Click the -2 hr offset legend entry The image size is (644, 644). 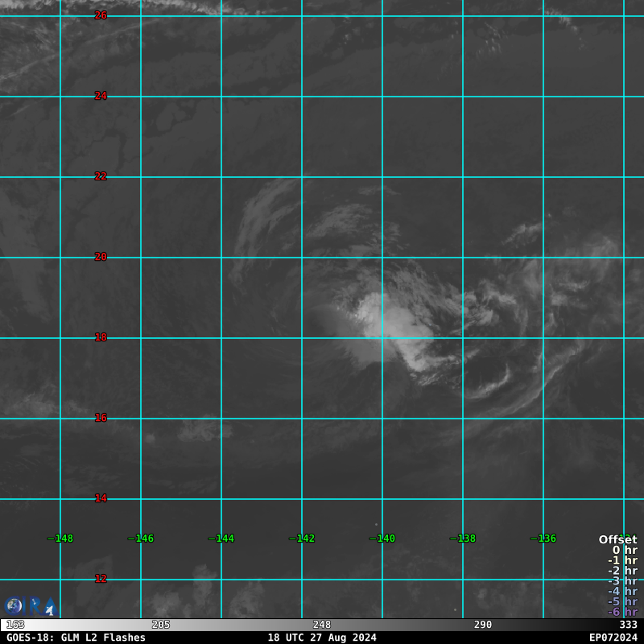[622, 571]
